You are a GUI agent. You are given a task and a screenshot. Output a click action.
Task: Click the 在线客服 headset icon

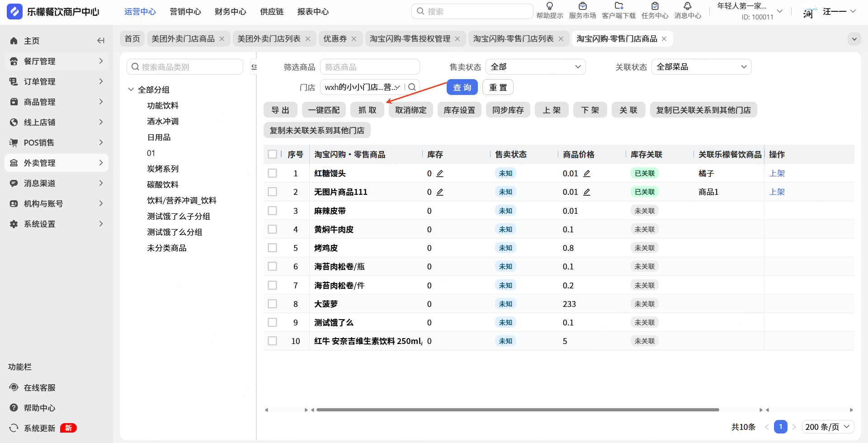(14, 387)
